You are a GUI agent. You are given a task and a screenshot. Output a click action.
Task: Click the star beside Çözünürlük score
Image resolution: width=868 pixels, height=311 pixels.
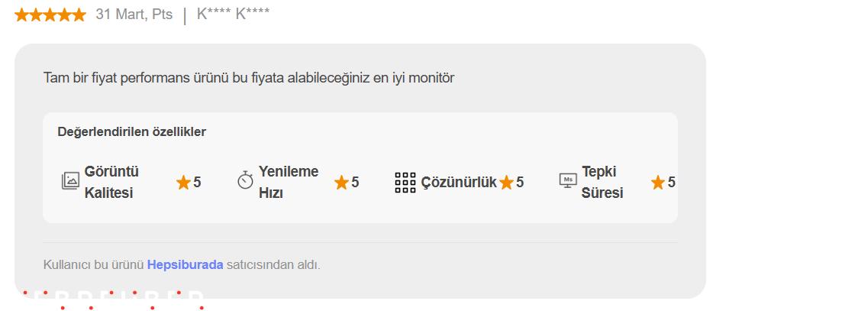(506, 183)
